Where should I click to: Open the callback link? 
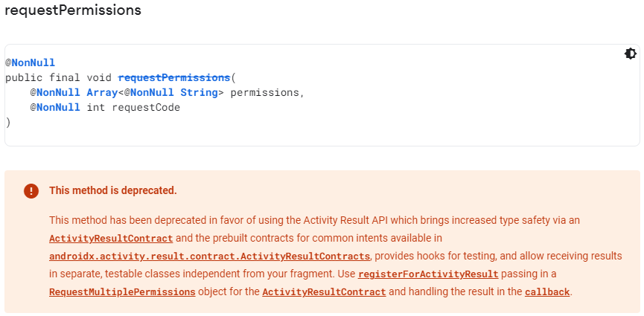(547, 292)
